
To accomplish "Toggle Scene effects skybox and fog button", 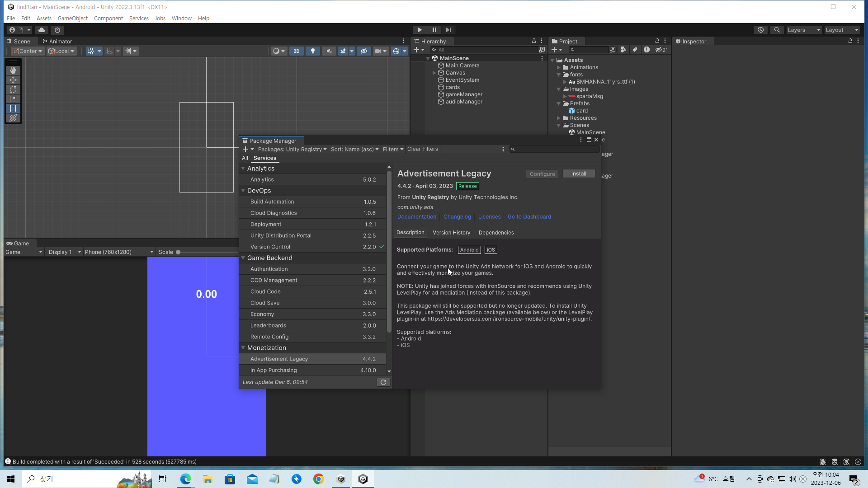I will 343,51.
